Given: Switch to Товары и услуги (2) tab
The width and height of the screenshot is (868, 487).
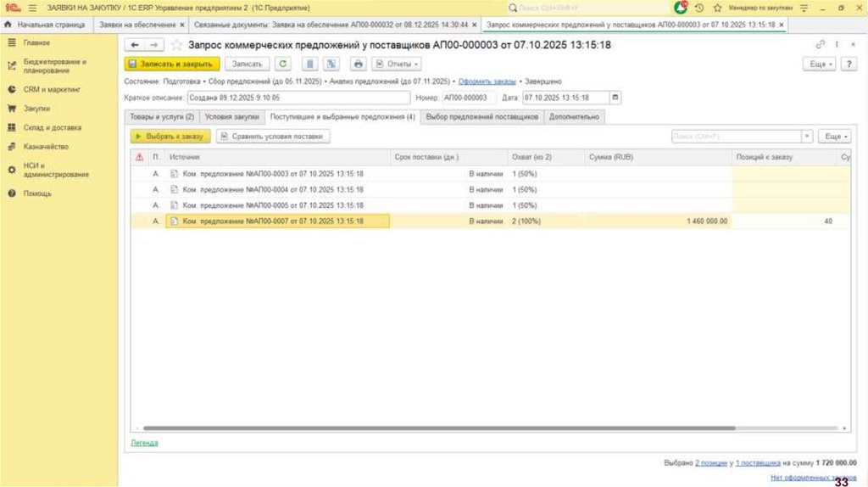Looking at the screenshot, I should (162, 117).
